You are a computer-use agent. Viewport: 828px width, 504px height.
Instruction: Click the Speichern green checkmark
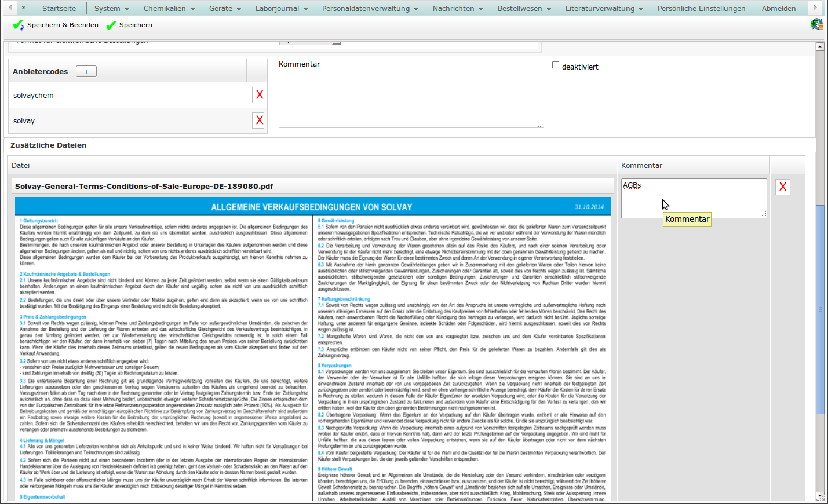[x=111, y=25]
